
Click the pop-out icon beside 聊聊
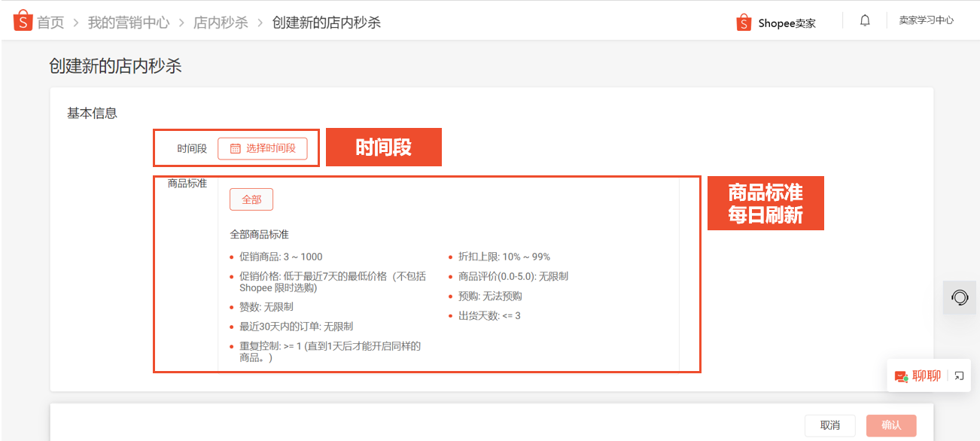[959, 376]
